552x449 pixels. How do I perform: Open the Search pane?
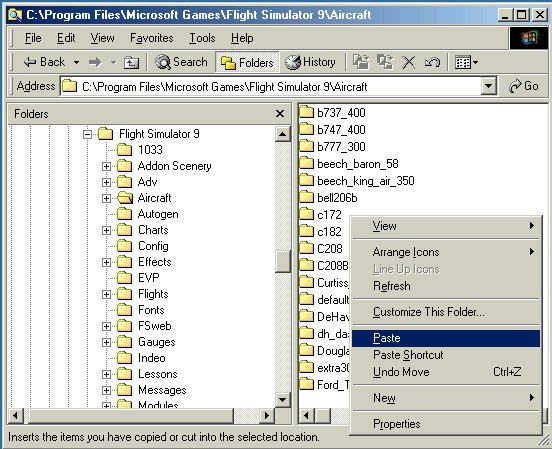point(181,62)
